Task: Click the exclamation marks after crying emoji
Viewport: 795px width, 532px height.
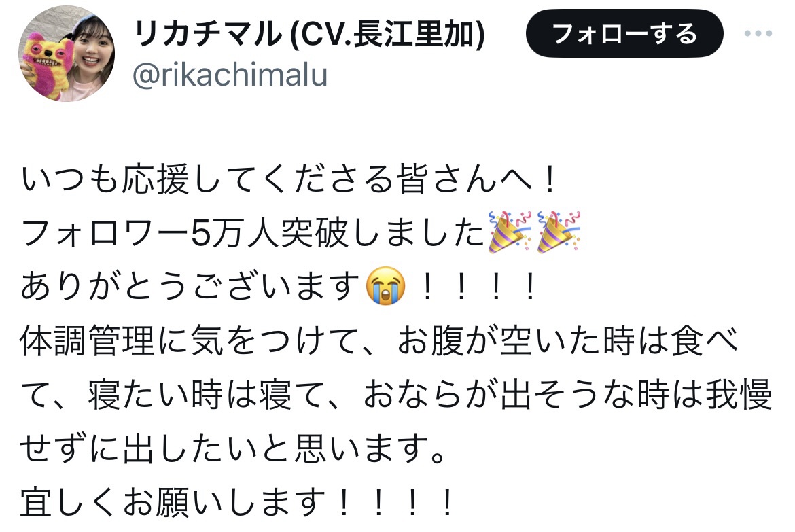Action: (478, 287)
